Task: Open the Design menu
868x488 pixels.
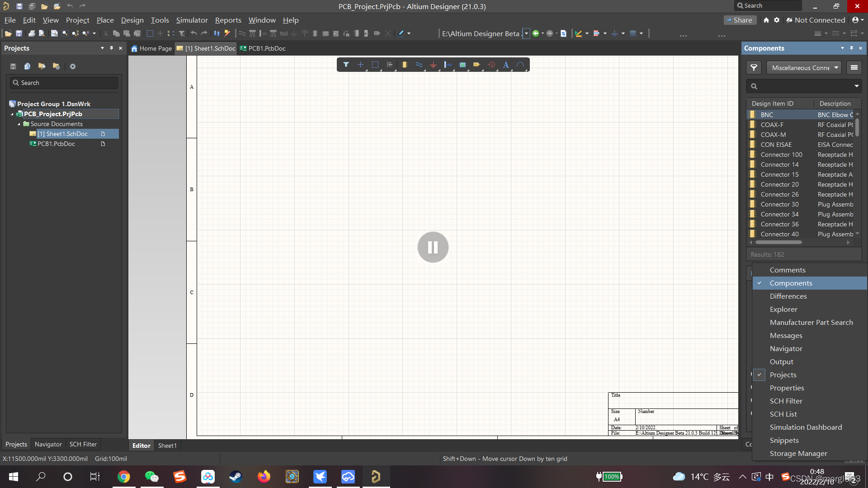Action: tap(132, 20)
